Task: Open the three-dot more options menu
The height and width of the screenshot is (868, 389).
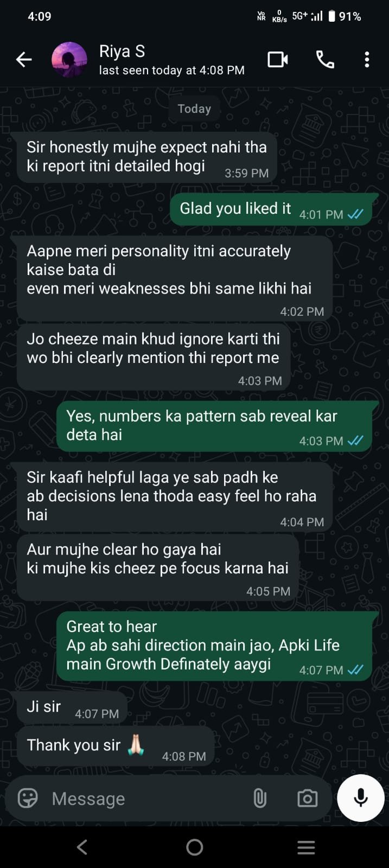Action: (367, 60)
